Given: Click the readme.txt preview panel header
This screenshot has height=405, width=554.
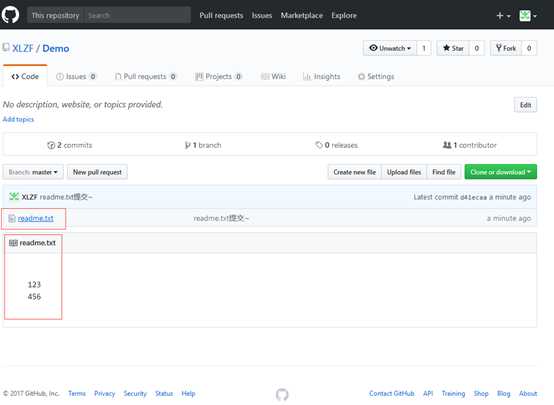Looking at the screenshot, I should click(x=270, y=243).
